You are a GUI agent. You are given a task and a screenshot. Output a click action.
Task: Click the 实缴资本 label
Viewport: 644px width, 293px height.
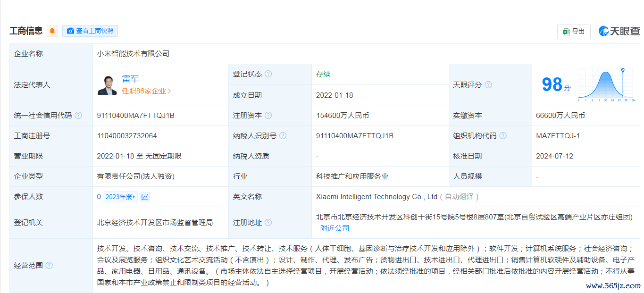(468, 116)
